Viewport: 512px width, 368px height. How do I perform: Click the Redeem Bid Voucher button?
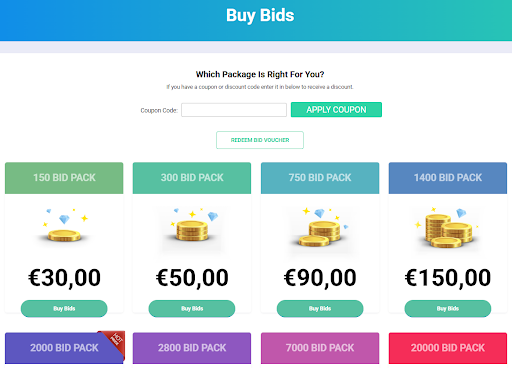[260, 140]
